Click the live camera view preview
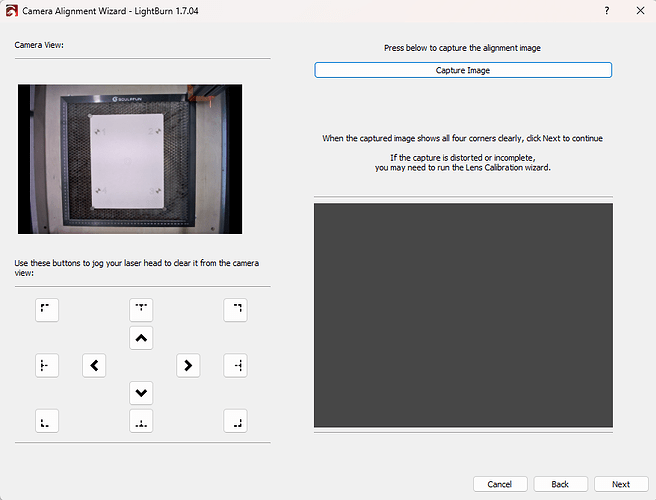 click(130, 159)
